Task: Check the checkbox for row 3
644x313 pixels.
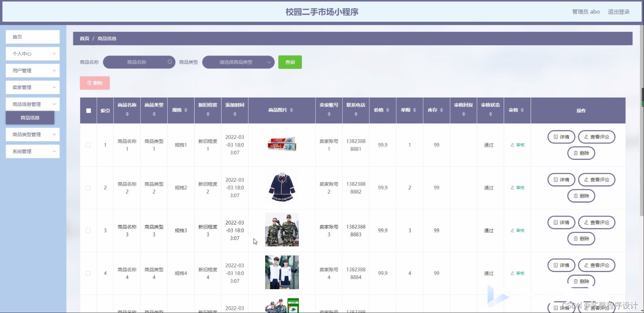Action: [x=88, y=230]
